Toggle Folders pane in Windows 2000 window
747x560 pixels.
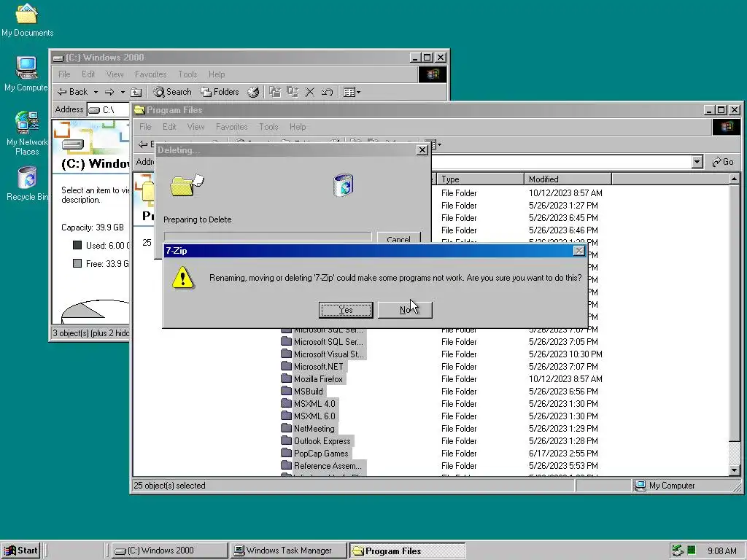pyautogui.click(x=220, y=92)
